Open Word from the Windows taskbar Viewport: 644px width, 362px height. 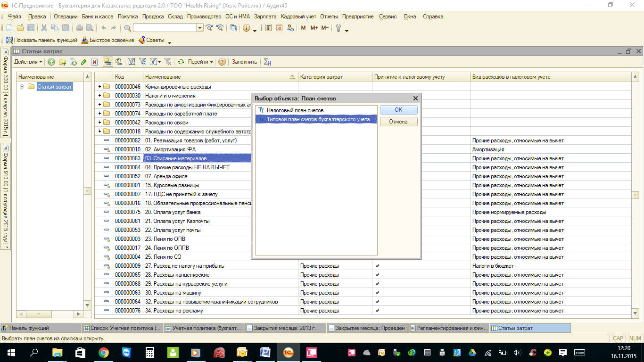265,352
